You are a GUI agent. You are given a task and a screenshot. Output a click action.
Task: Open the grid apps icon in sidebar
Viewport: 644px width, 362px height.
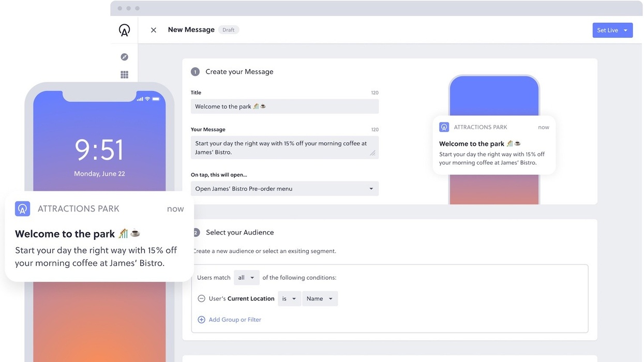coord(124,74)
